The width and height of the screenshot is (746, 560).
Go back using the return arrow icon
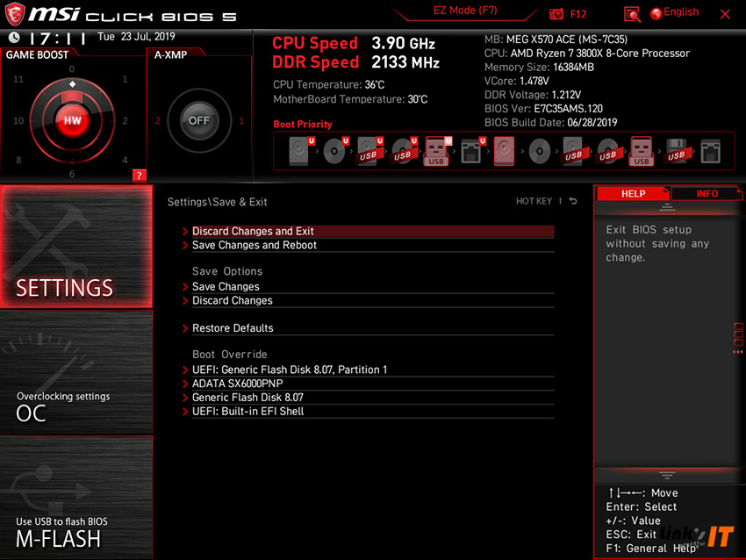click(573, 201)
